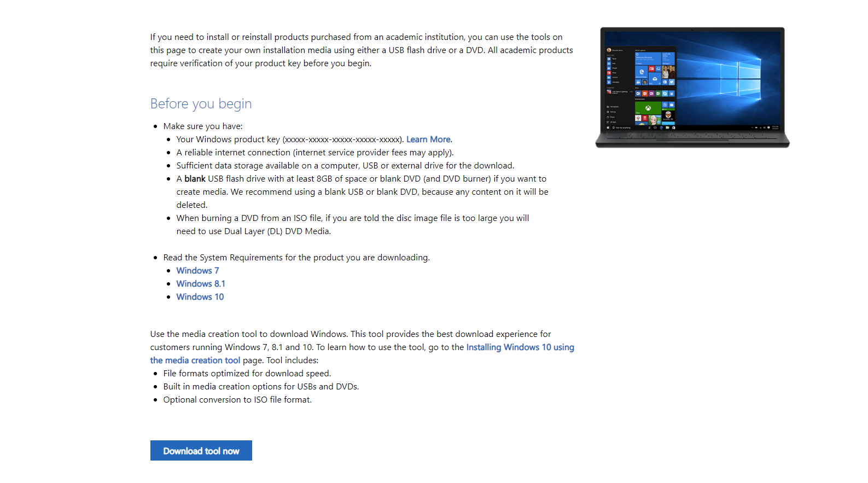
Task: Click 'Read the System Requirements' text
Action: 296,258
